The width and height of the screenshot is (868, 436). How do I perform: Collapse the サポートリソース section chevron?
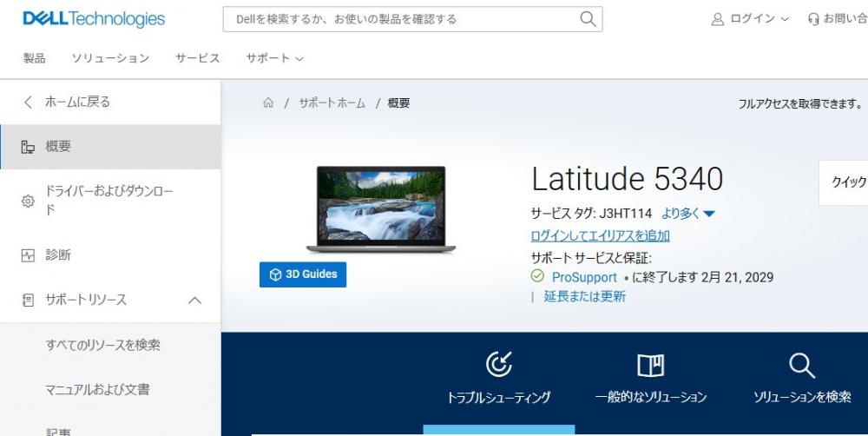(194, 301)
